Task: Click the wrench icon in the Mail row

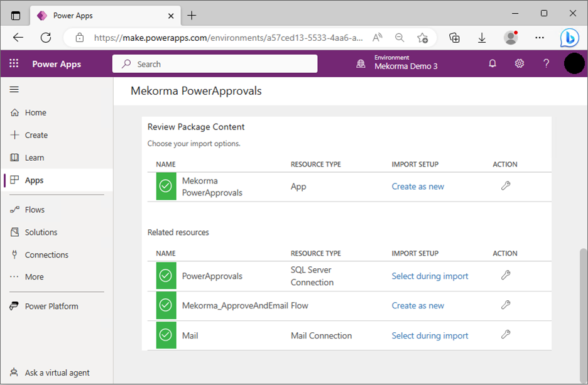Action: (506, 335)
